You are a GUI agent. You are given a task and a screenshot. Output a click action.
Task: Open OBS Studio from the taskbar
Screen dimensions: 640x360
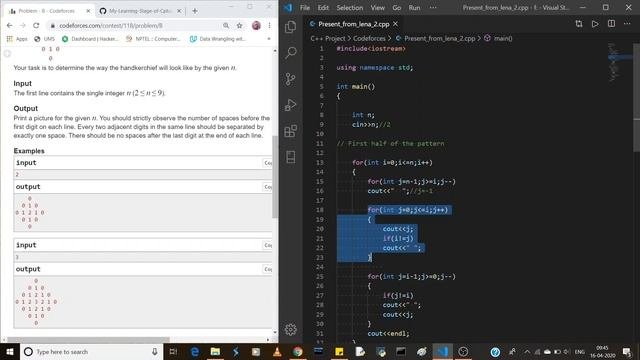point(463,351)
